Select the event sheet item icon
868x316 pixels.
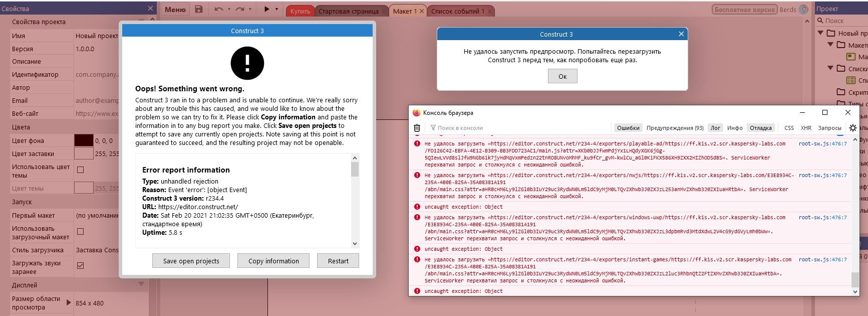pyautogui.click(x=851, y=80)
